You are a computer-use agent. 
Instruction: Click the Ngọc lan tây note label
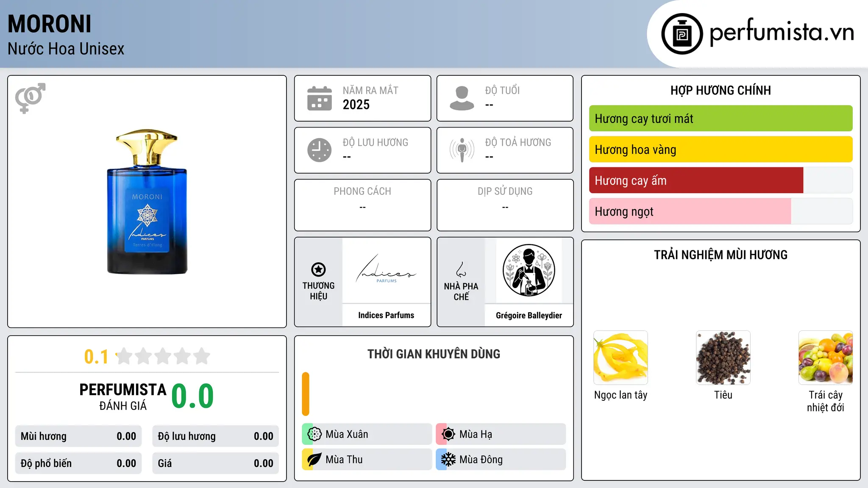(x=620, y=395)
